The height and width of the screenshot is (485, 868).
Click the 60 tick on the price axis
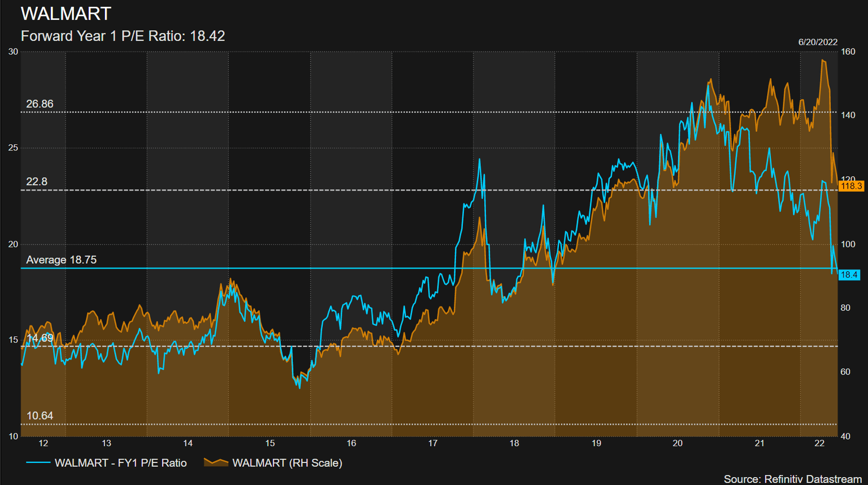point(846,371)
